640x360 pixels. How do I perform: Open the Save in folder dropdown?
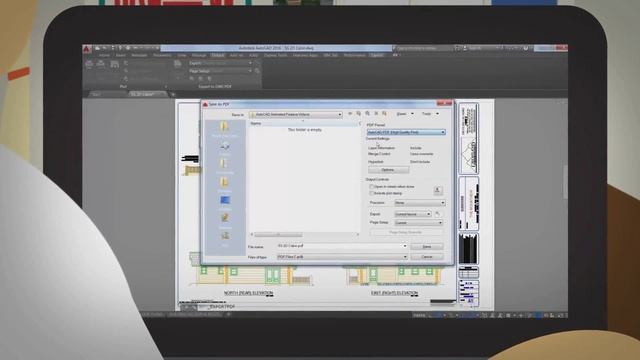coord(296,115)
